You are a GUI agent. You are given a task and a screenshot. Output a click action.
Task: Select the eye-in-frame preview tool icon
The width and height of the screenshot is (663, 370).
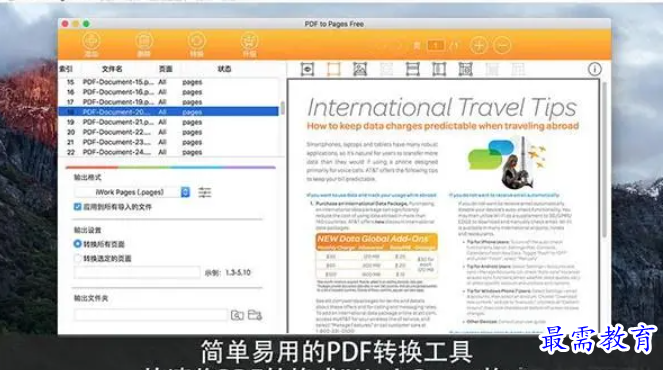[307, 69]
